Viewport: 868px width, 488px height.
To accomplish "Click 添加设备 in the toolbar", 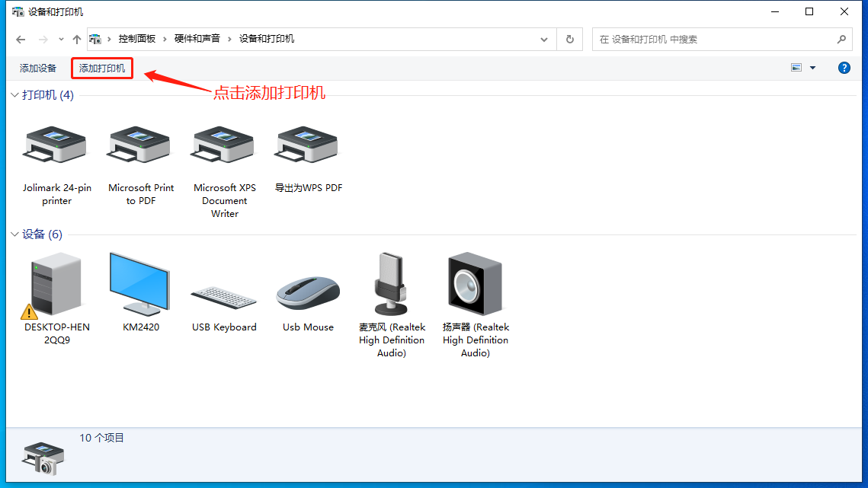I will [x=38, y=69].
